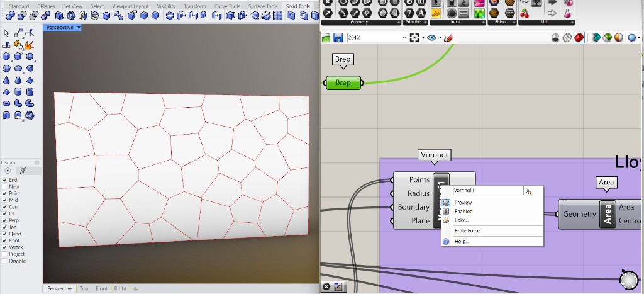Select the arrow pointer tool in sidebar
The image size is (644, 294).
tap(6, 33)
